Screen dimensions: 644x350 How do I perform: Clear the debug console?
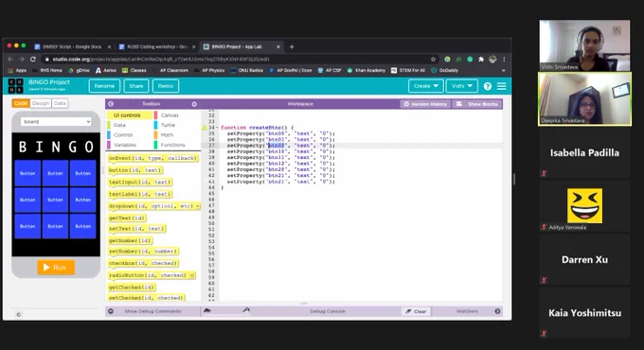(416, 311)
